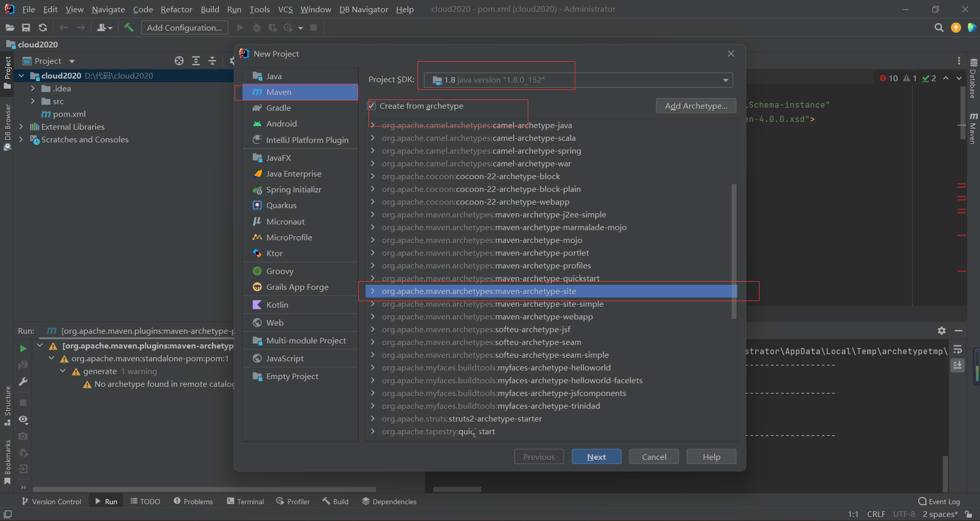This screenshot has width=980, height=521.
Task: Collapse the cloud2020 project root
Action: [21, 76]
